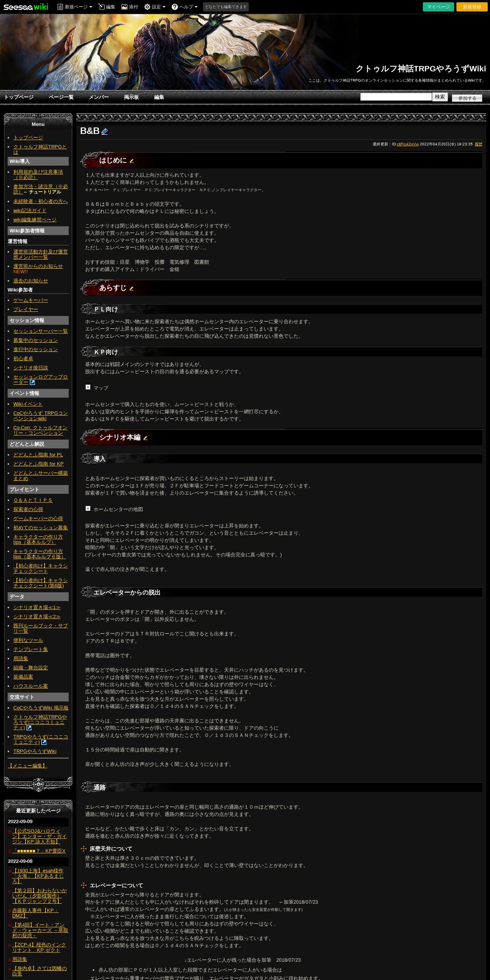490x980 pixels.
Task: Open the ページ一覧 nav tab
Action: point(61,97)
